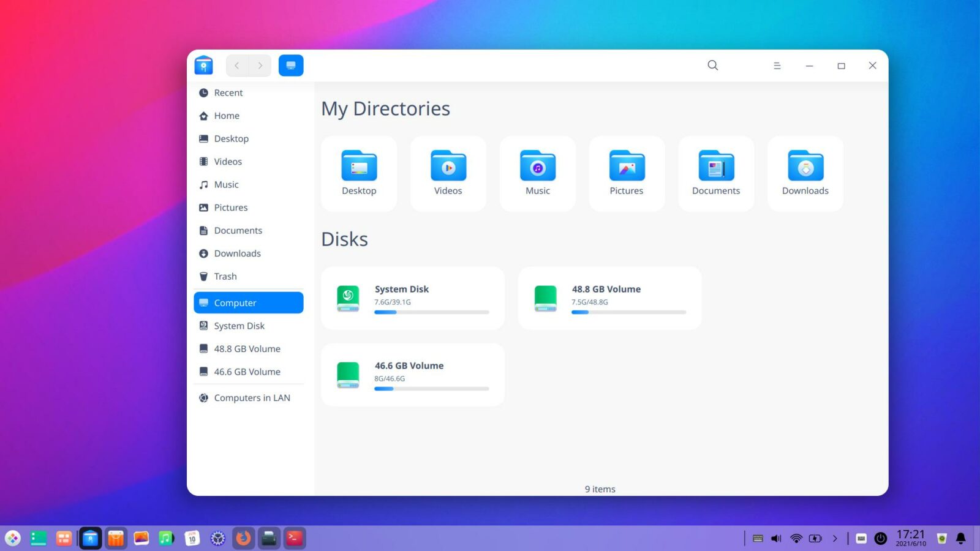Launch Firefox from the dock

(243, 538)
